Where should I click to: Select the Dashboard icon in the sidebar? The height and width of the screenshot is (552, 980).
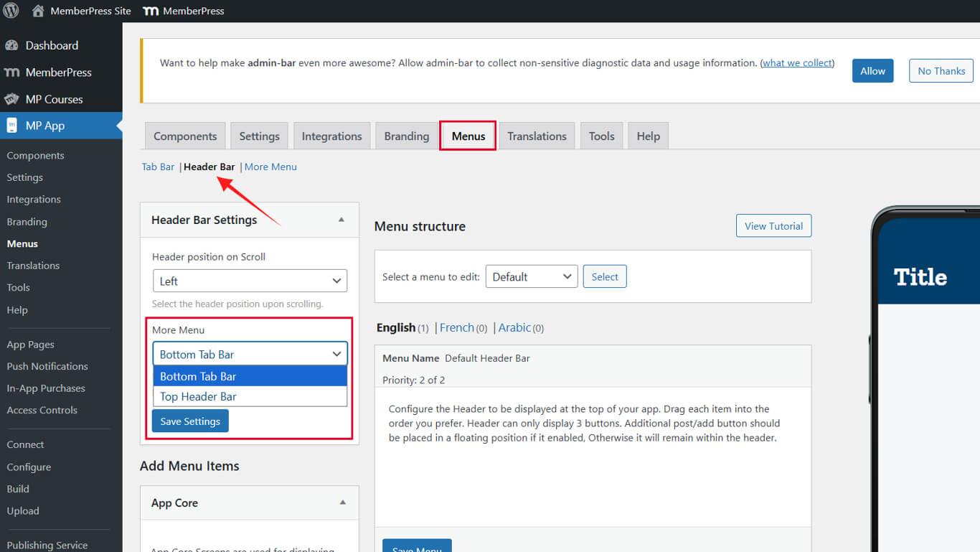click(12, 45)
